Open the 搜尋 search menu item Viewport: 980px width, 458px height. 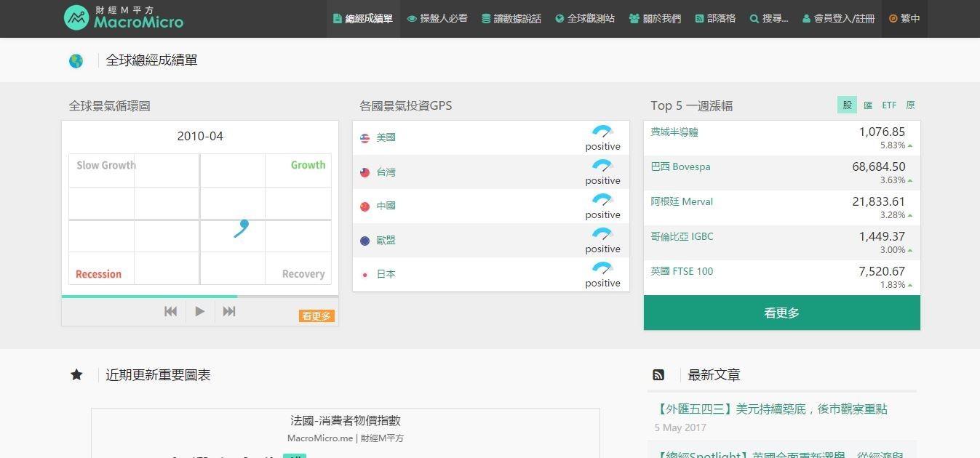pos(769,19)
